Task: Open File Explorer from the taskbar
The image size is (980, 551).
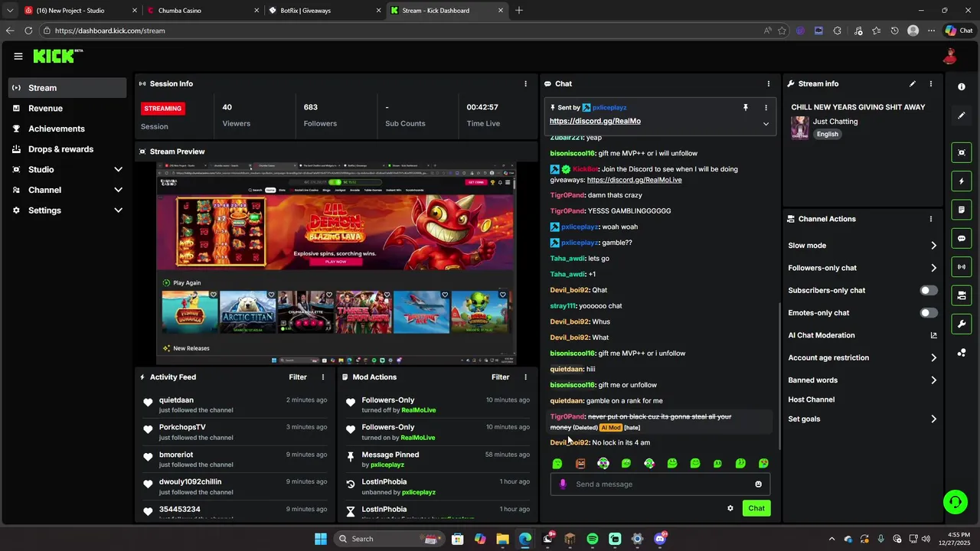Action: coord(502,539)
